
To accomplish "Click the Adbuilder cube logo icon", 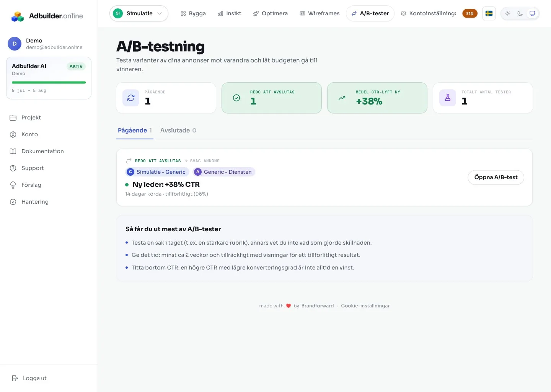I will [18, 16].
